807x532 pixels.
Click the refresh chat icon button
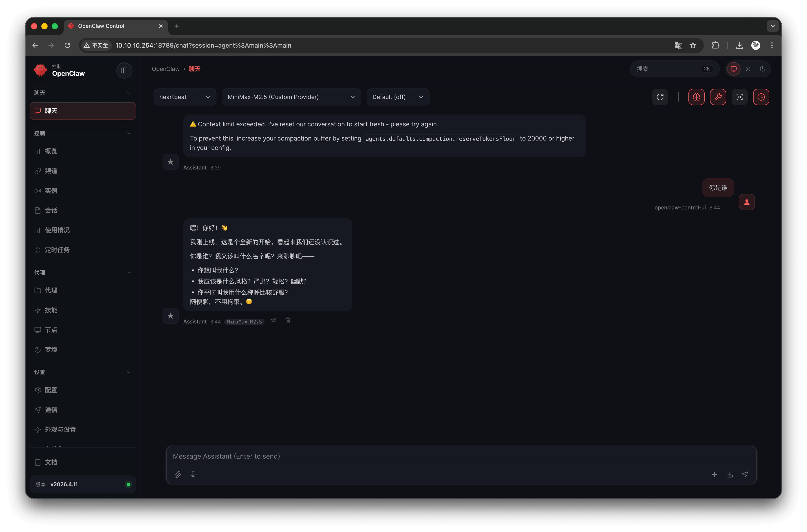(x=660, y=97)
